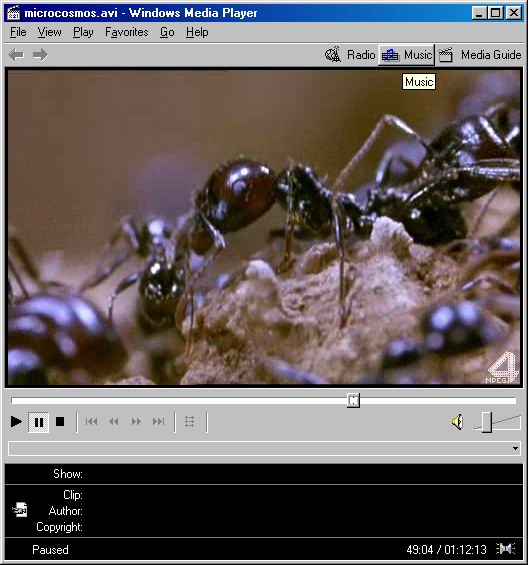
Task: Expand the playlist dropdown arrow
Action: pyautogui.click(x=515, y=448)
